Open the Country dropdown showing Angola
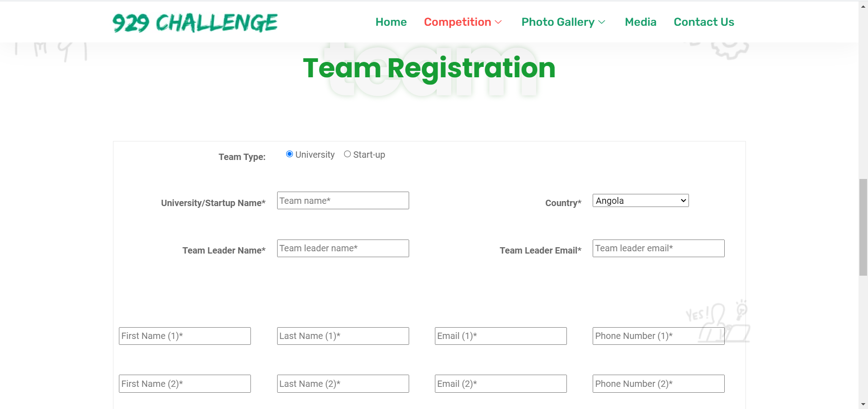The height and width of the screenshot is (409, 868). (x=640, y=201)
